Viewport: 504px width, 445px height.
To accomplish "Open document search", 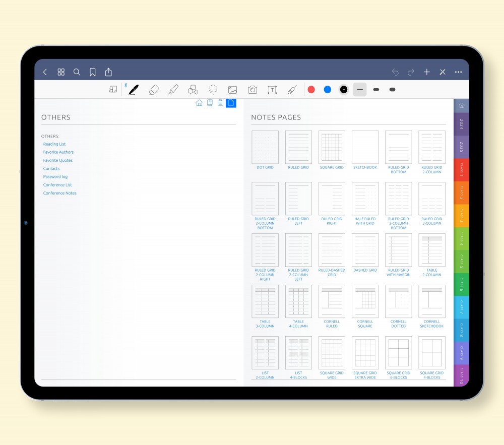I will pos(77,72).
